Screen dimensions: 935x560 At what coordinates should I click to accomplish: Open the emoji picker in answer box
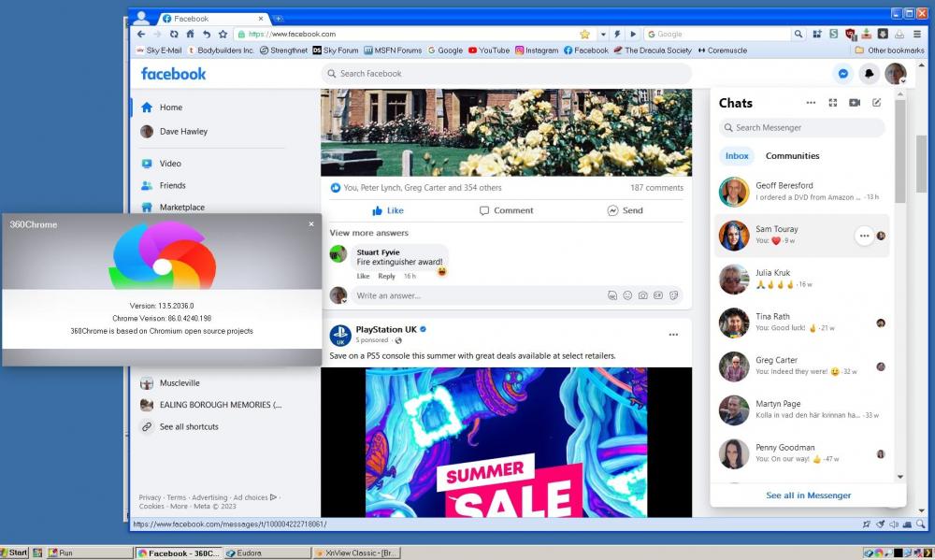pos(627,295)
